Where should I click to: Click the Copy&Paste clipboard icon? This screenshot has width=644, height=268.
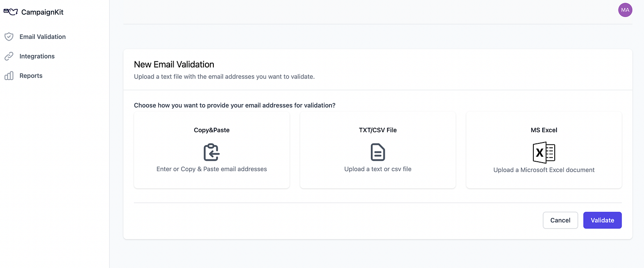tap(212, 152)
